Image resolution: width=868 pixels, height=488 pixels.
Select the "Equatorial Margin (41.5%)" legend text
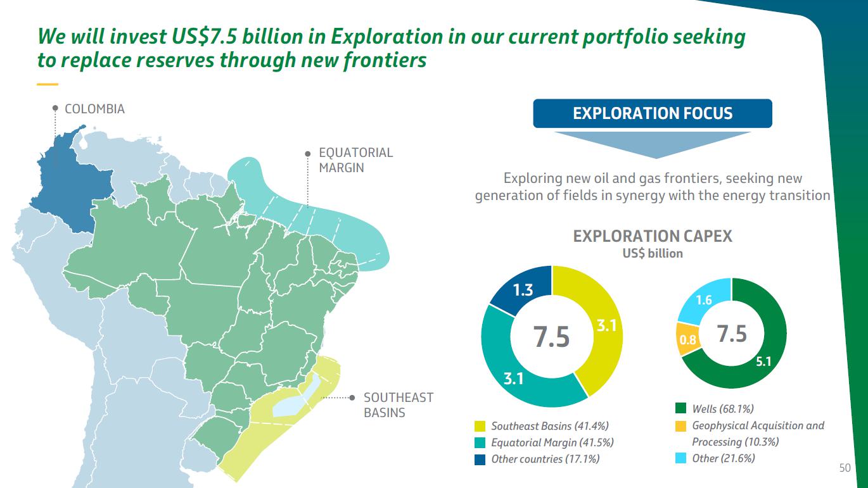click(552, 443)
